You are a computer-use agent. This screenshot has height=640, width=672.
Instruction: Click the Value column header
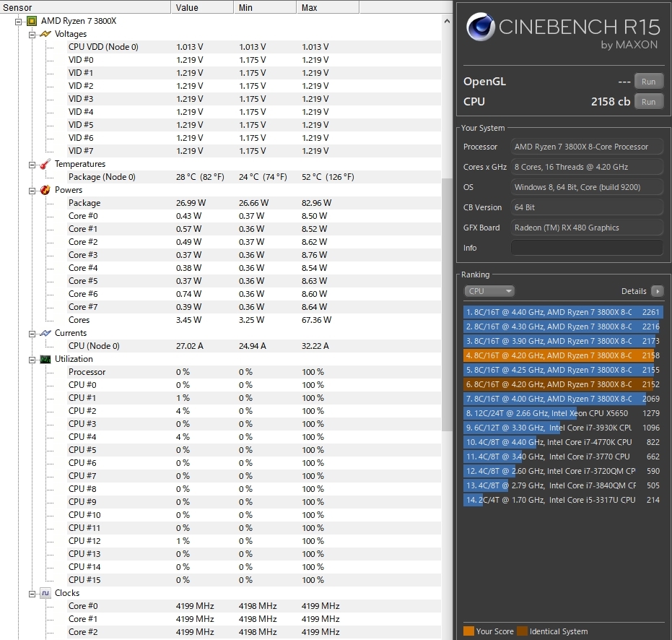click(203, 7)
